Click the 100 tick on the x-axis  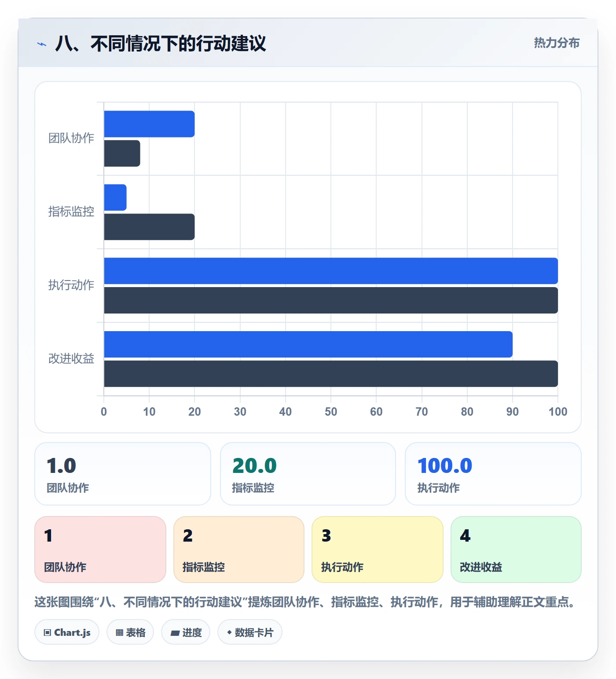pos(558,412)
